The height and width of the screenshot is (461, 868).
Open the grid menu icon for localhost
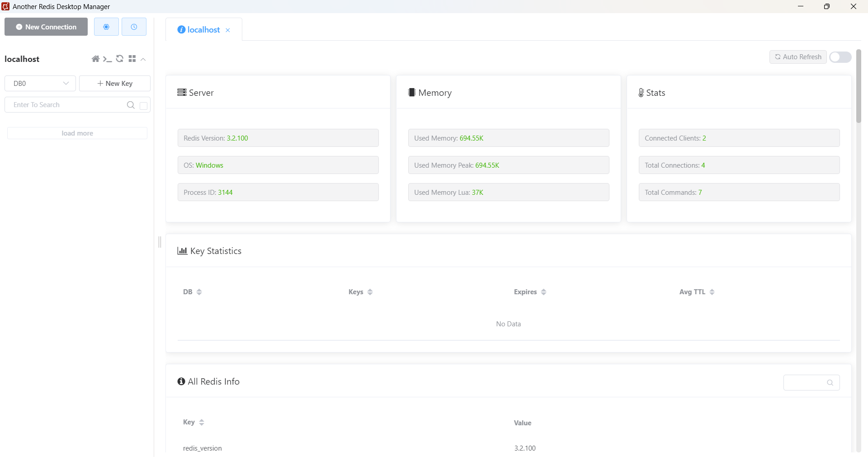132,59
